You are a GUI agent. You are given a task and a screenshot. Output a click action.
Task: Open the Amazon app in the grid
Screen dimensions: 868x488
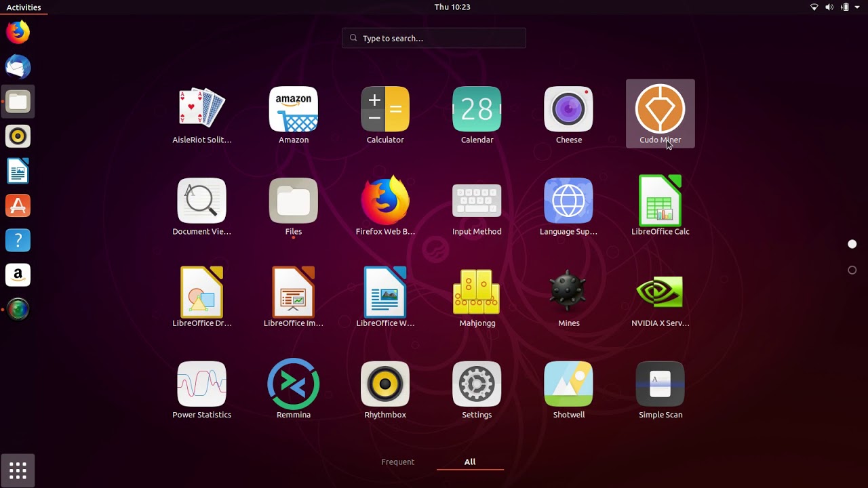(294, 114)
